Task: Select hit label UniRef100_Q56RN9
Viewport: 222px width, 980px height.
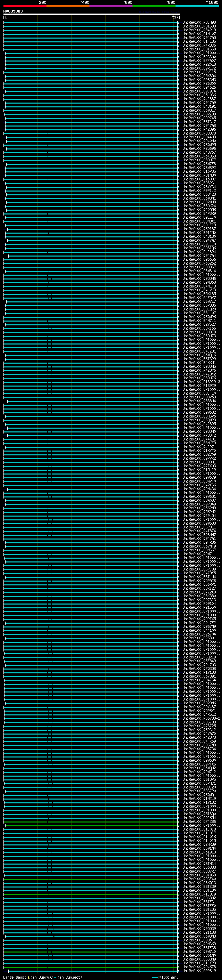Action: 199,508
